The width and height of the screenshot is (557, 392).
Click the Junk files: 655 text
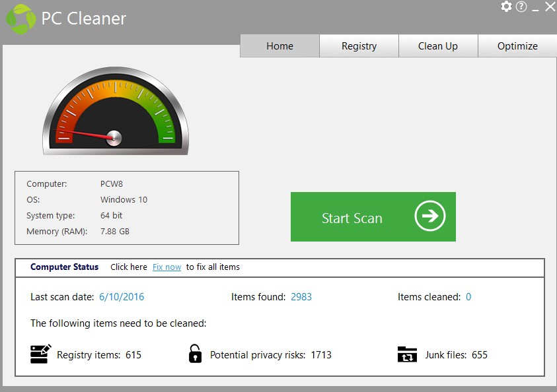pos(456,355)
